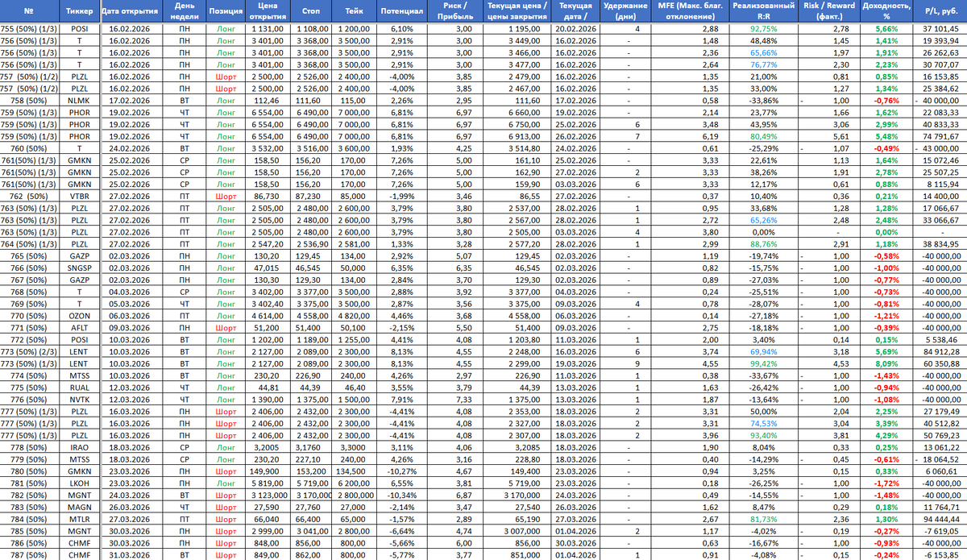This screenshot has width=967, height=560.
Task: Select the "Позиция" header cell
Action: tap(227, 12)
